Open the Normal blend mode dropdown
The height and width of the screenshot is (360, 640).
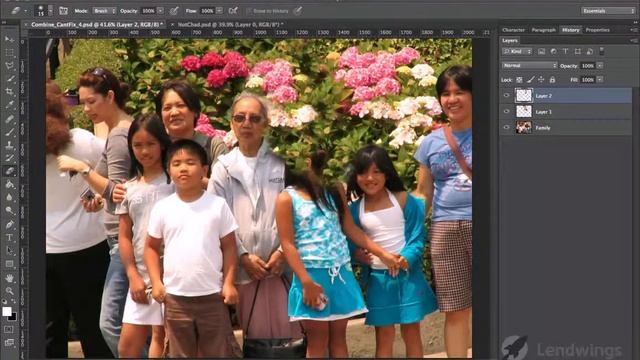pos(529,66)
